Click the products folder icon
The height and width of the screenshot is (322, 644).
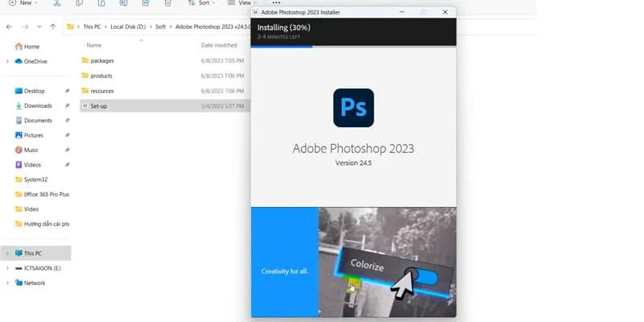coord(85,76)
